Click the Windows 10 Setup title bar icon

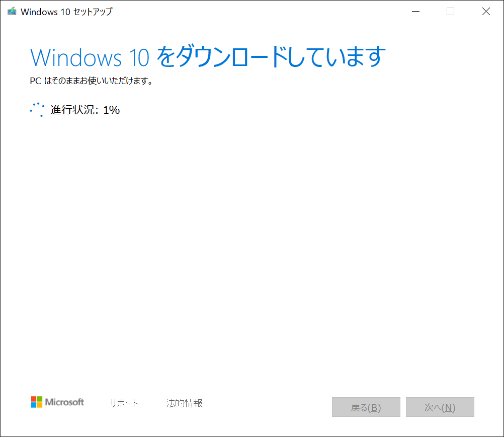(x=12, y=12)
